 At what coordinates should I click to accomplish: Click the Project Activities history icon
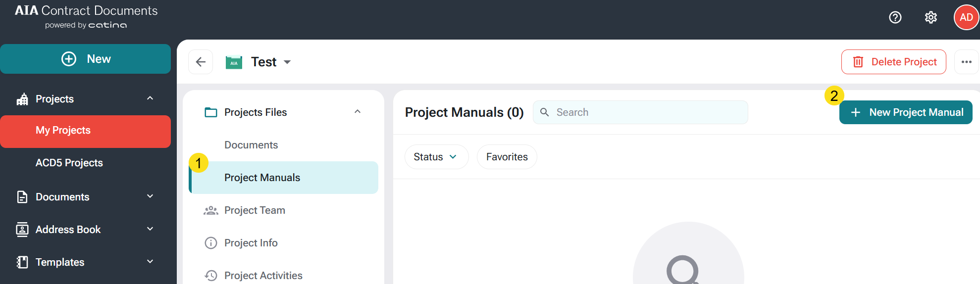(x=211, y=276)
